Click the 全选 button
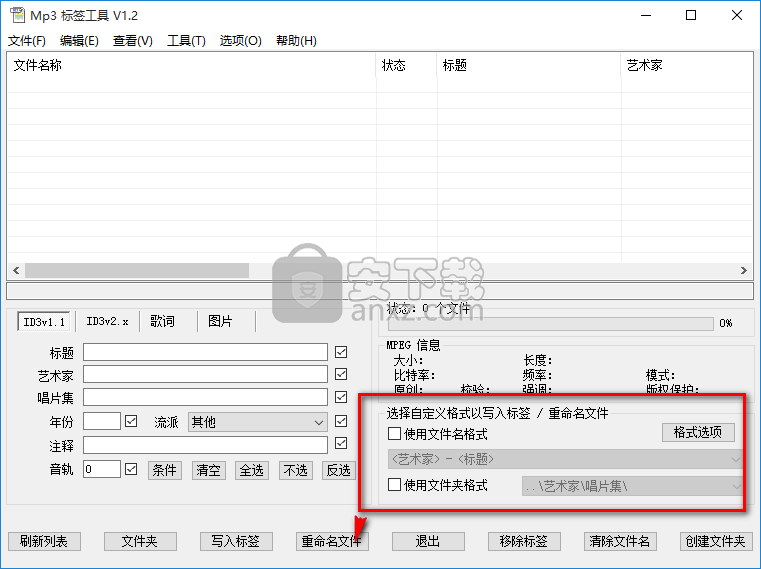 click(252, 470)
